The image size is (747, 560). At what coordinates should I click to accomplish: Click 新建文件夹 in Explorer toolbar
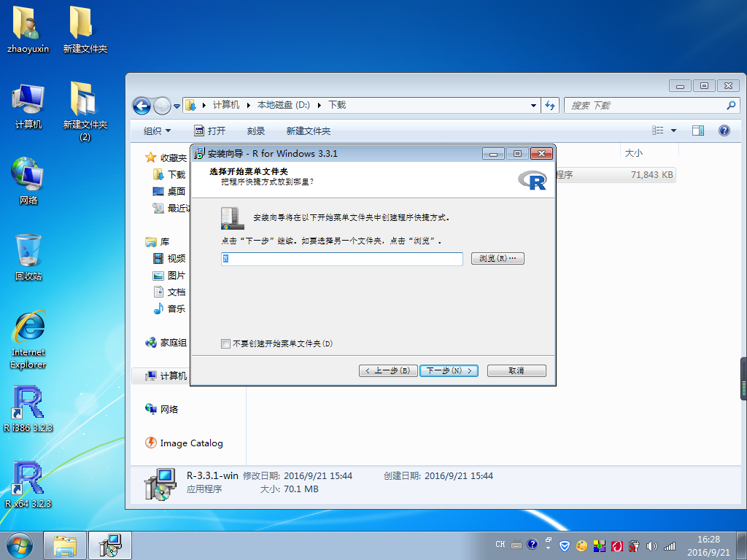coord(309,131)
